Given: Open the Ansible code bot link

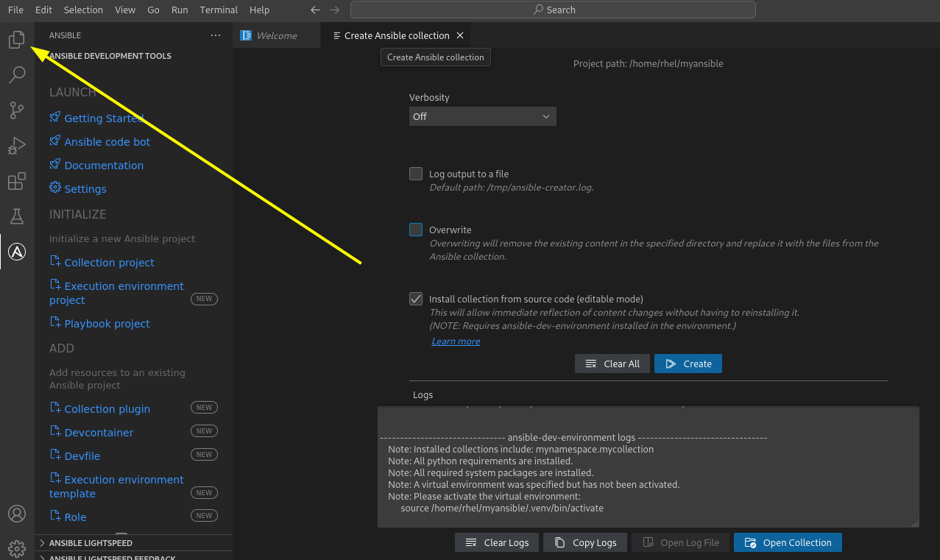Looking at the screenshot, I should [107, 141].
